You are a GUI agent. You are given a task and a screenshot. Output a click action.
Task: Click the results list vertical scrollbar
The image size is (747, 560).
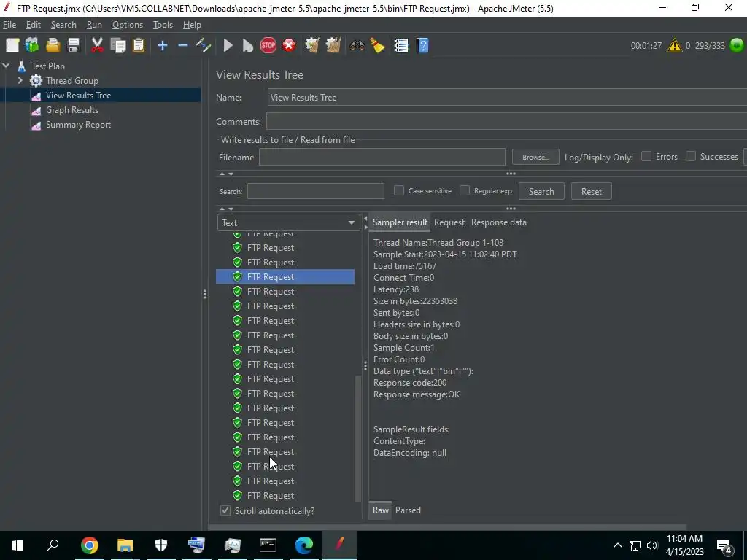tap(357, 438)
